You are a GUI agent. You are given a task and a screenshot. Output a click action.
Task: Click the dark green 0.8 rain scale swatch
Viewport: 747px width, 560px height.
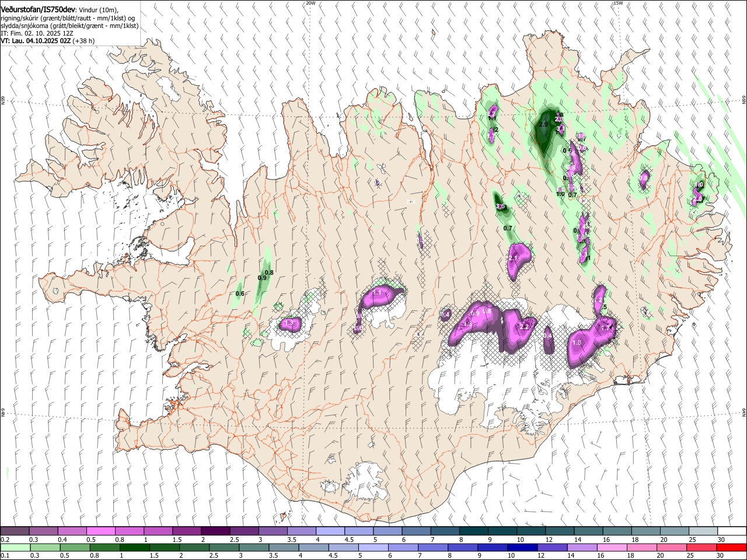tap(104, 547)
